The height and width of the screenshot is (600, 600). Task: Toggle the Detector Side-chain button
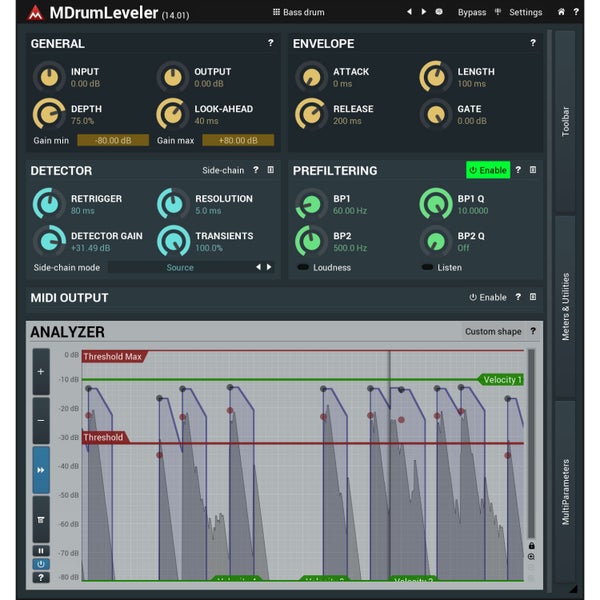pyautogui.click(x=223, y=170)
